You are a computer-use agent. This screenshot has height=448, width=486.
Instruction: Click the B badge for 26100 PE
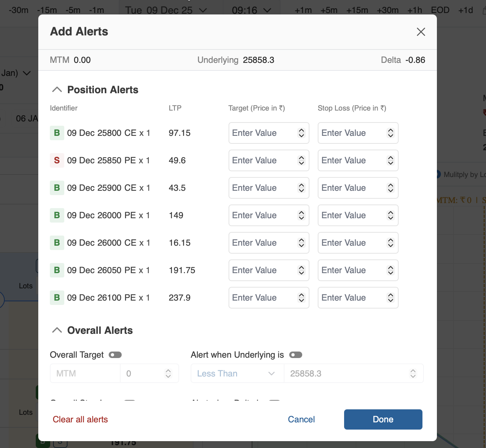pyautogui.click(x=57, y=298)
